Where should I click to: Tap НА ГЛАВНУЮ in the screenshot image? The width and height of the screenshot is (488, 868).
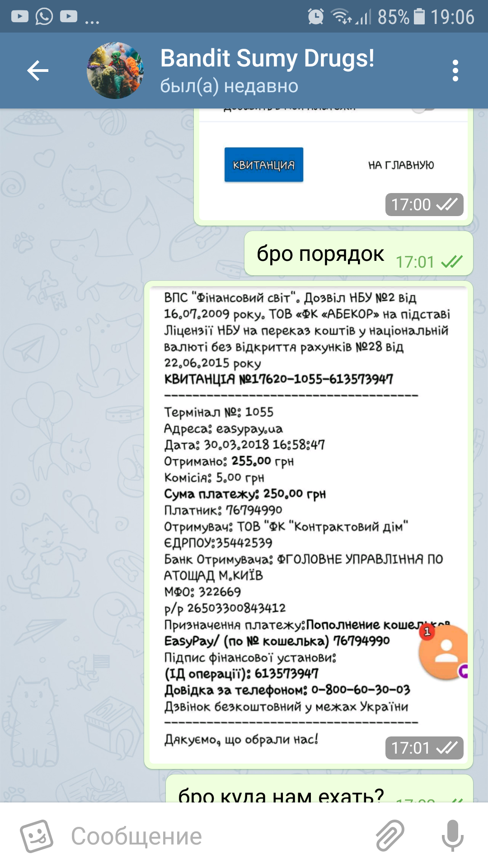[401, 165]
